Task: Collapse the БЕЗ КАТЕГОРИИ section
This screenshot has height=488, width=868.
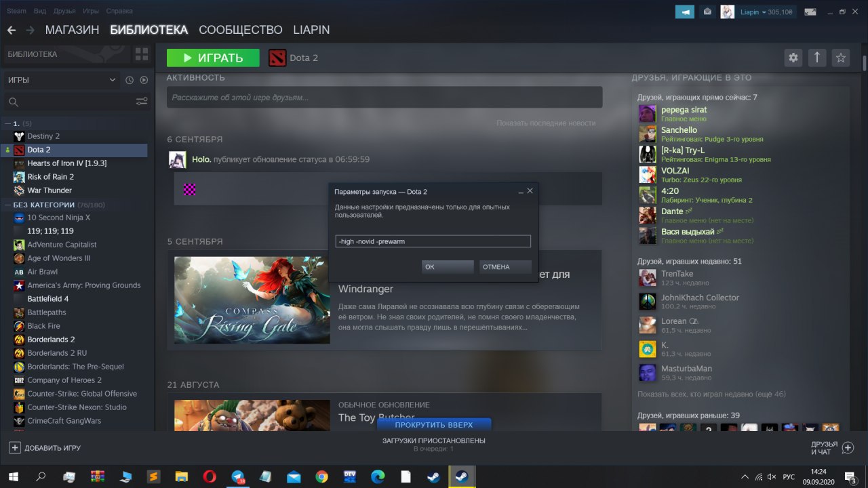Action: coord(7,205)
